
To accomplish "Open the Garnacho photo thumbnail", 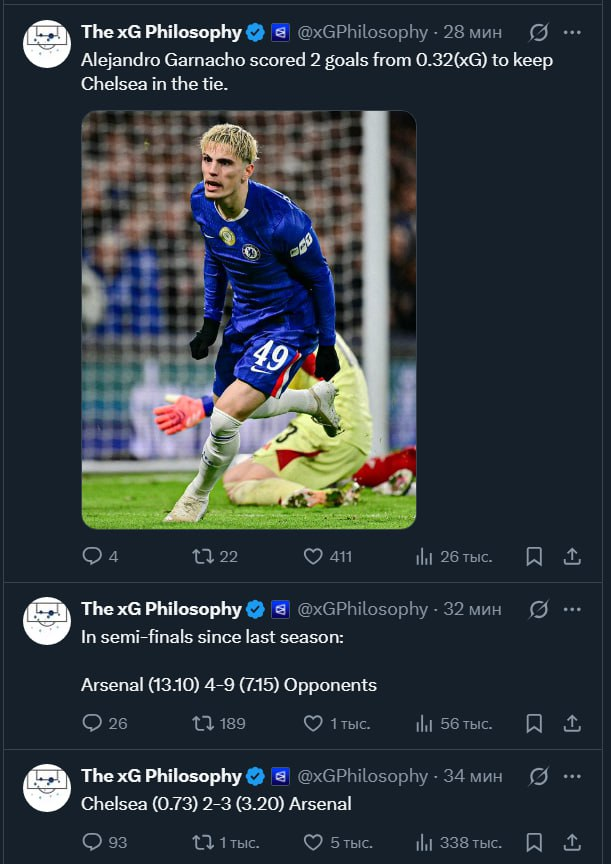I will pos(248,319).
